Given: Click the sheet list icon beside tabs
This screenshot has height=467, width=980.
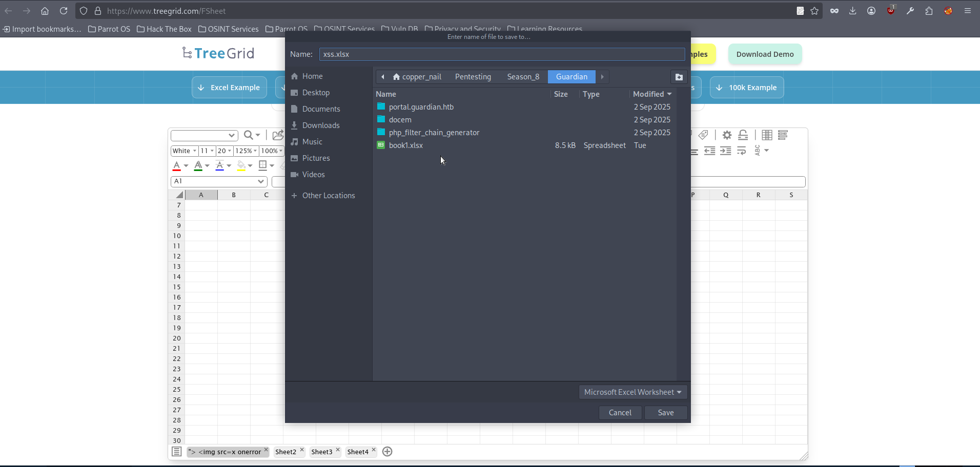Looking at the screenshot, I should (176, 452).
